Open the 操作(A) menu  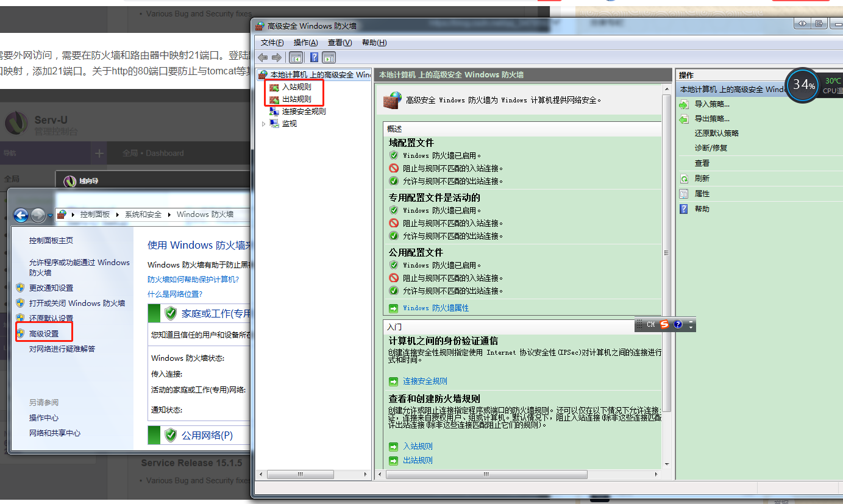click(x=305, y=43)
